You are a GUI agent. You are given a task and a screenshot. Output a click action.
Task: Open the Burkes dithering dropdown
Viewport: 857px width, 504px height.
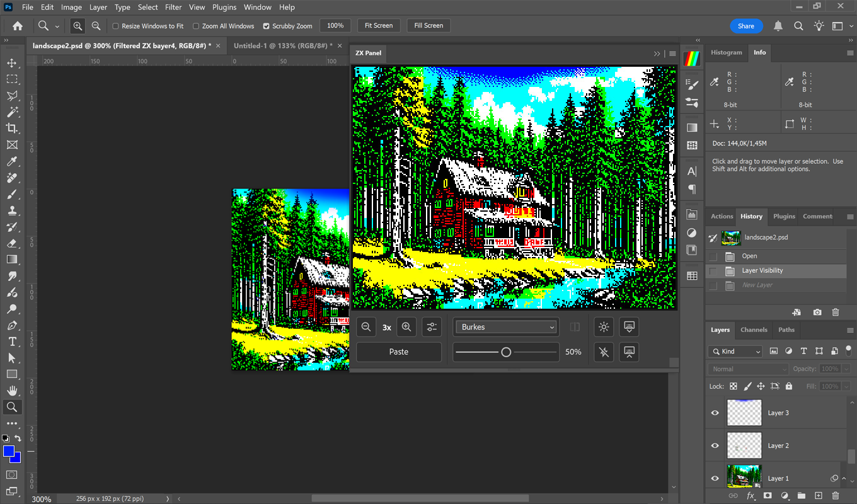tap(505, 326)
